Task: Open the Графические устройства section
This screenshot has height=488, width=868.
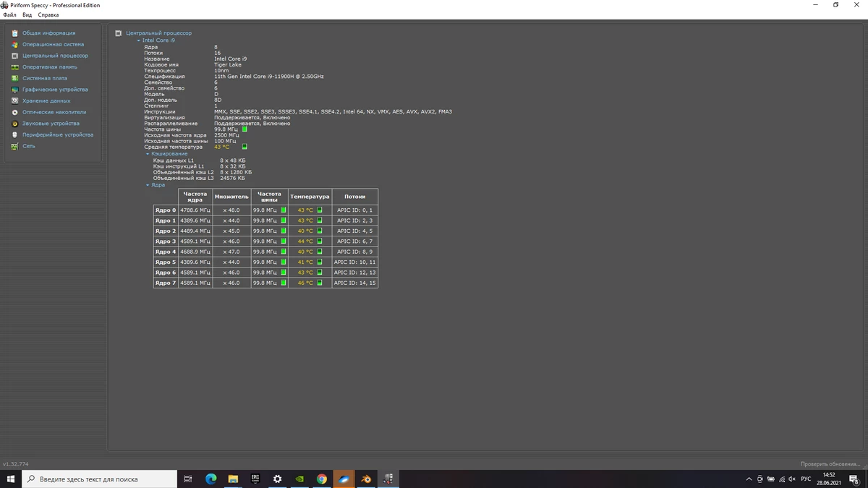Action: tap(55, 90)
